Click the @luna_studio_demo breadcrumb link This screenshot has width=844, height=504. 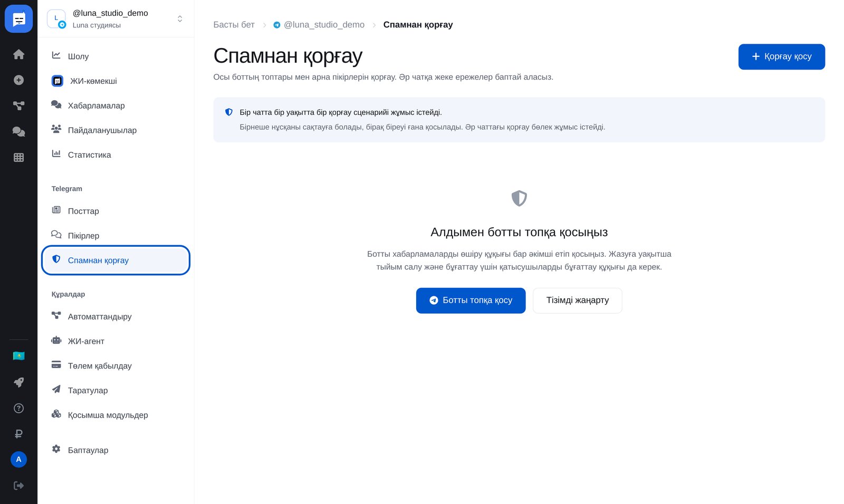[x=319, y=25]
